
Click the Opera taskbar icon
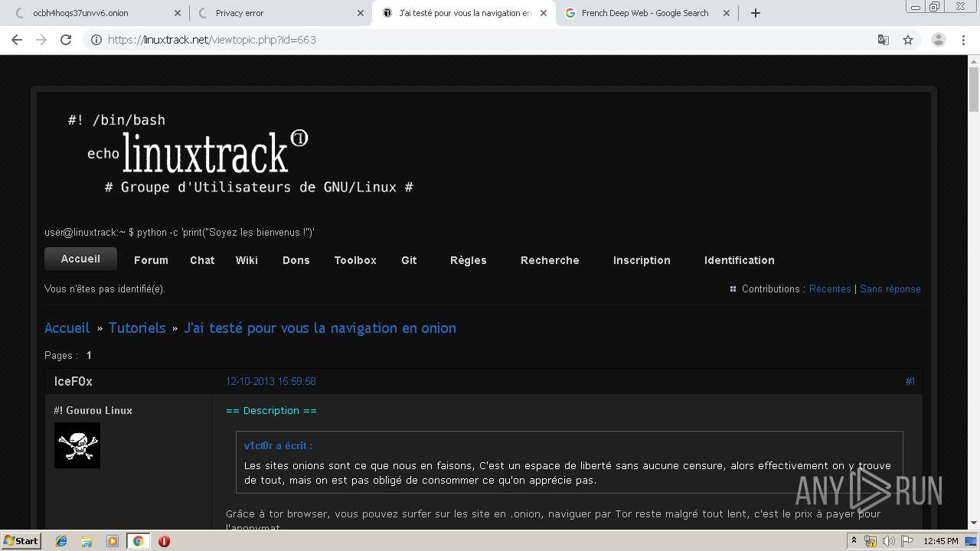(164, 541)
